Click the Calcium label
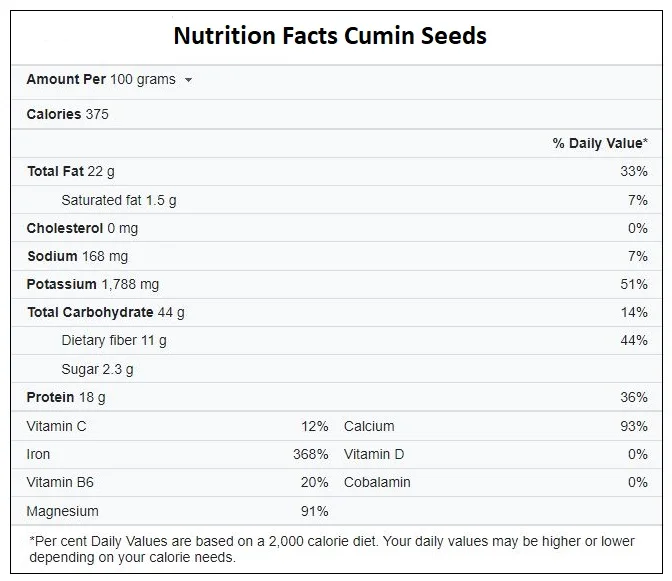672x581 pixels. pos(369,426)
